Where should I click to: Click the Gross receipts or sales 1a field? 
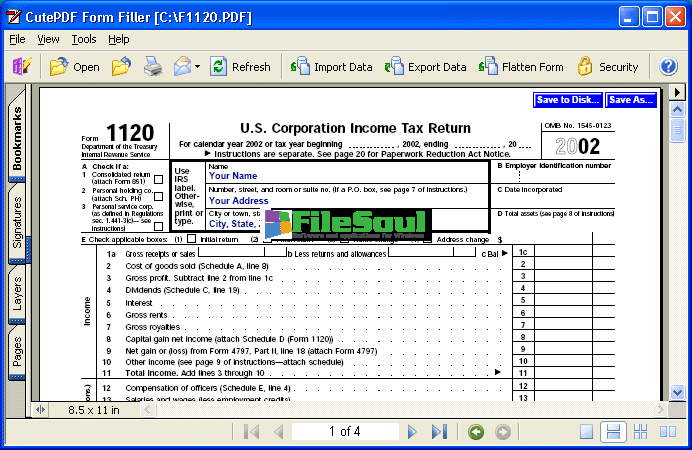point(242,252)
